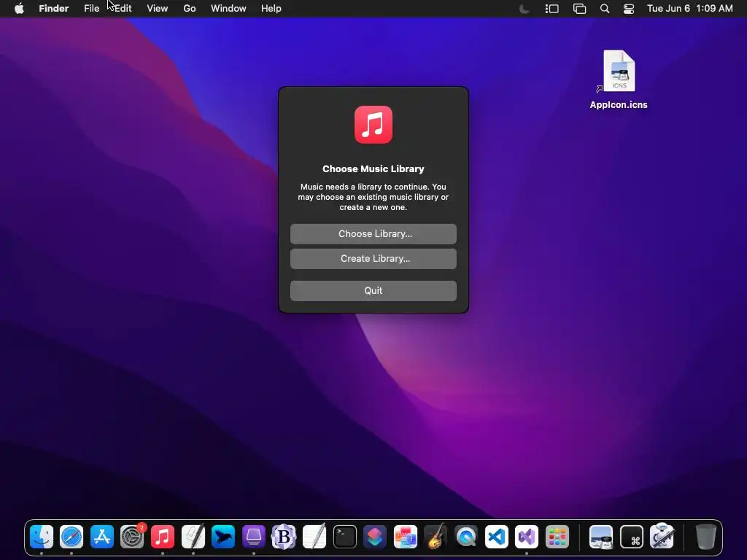Launch Terminal from the Dock
Image resolution: width=747 pixels, height=560 pixels.
pos(345,537)
